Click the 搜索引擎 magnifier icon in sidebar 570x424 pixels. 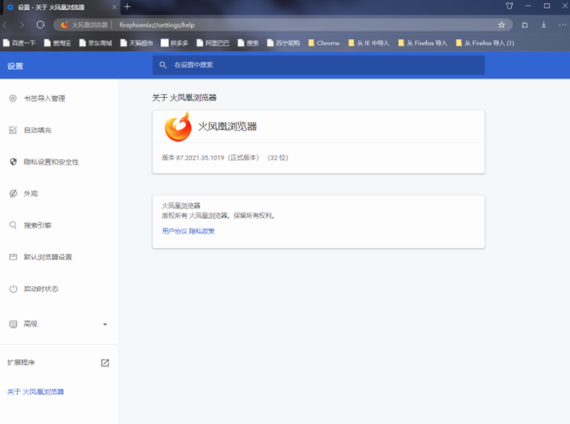point(13,225)
